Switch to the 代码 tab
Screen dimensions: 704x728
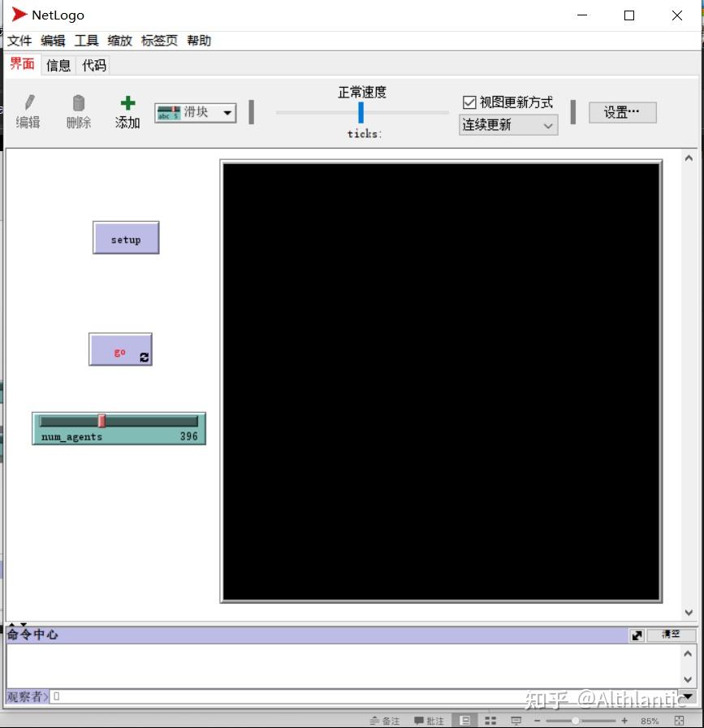[x=93, y=65]
